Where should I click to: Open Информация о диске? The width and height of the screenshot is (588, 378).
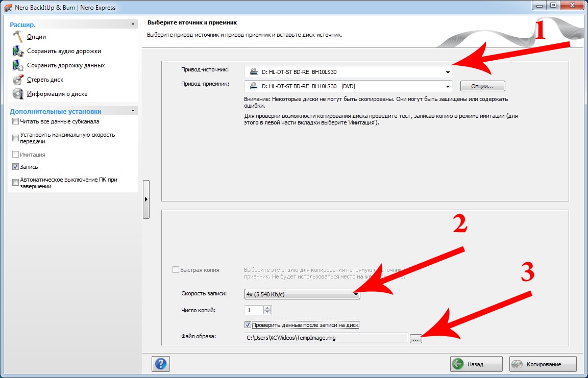click(57, 94)
